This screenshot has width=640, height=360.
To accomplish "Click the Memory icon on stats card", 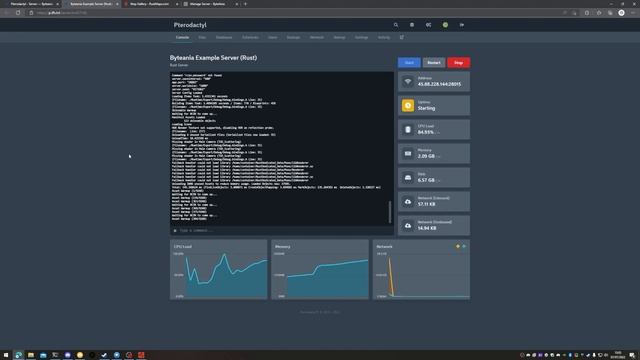I will [x=408, y=153].
